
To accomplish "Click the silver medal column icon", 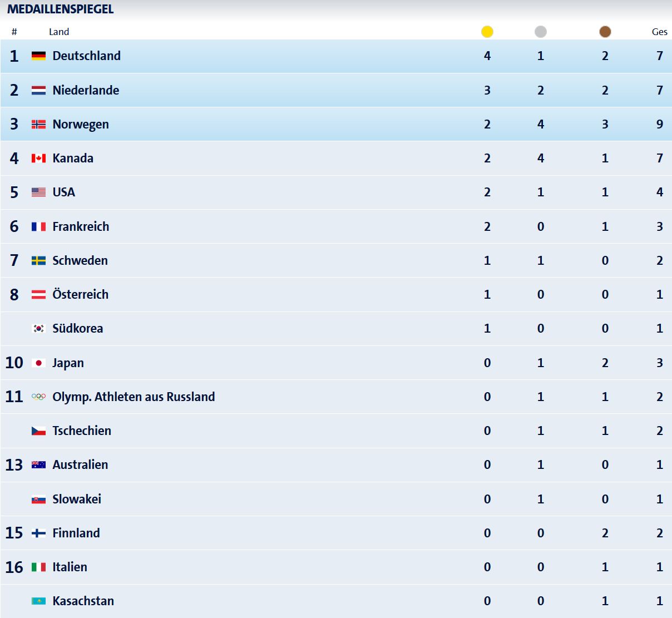I will tap(541, 32).
